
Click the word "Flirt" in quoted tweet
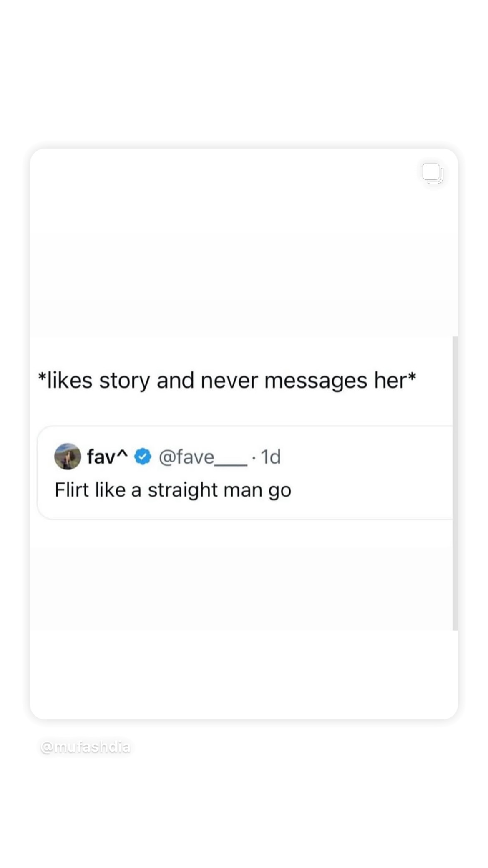(x=72, y=490)
